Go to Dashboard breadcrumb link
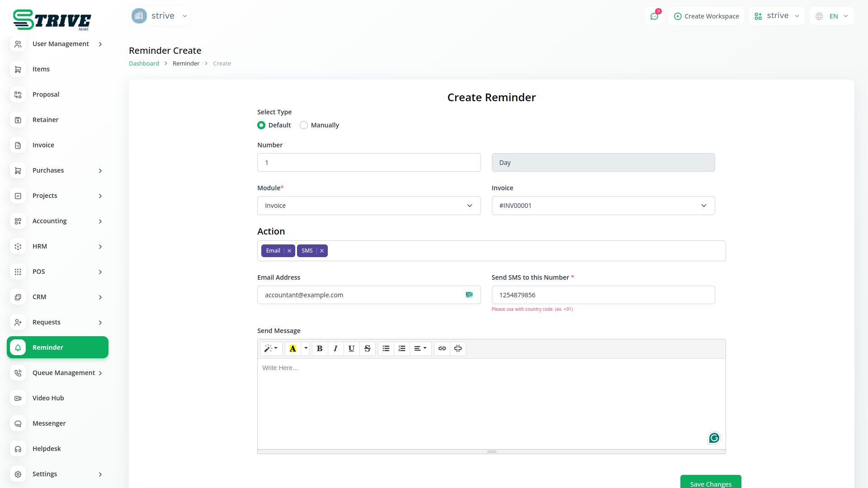Screen dimensions: 868x488 [x=144, y=64]
